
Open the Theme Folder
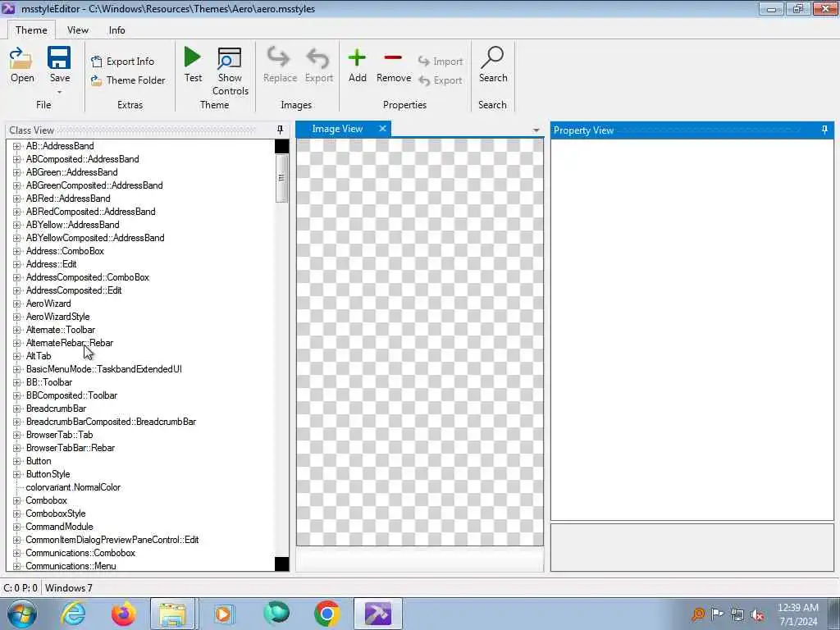tap(128, 80)
